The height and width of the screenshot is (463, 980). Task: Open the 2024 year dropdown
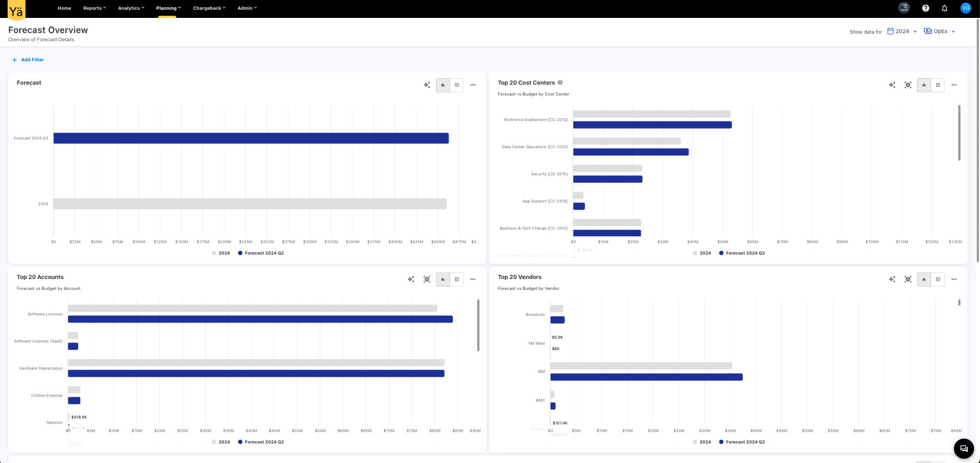coord(902,31)
